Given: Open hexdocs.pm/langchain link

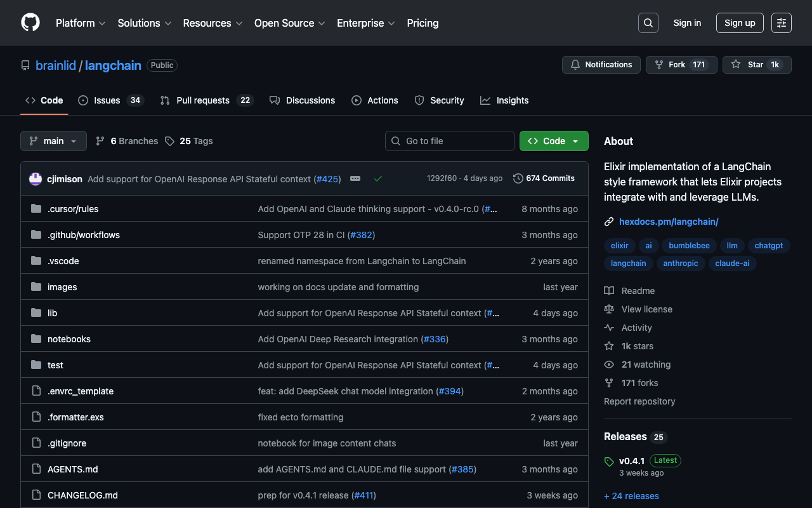Looking at the screenshot, I should pyautogui.click(x=669, y=222).
